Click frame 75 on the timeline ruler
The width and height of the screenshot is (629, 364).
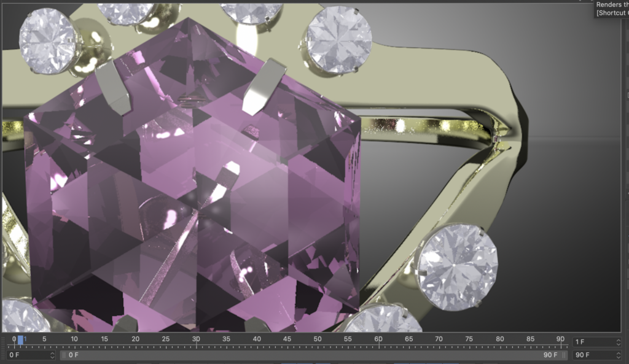pos(469,340)
